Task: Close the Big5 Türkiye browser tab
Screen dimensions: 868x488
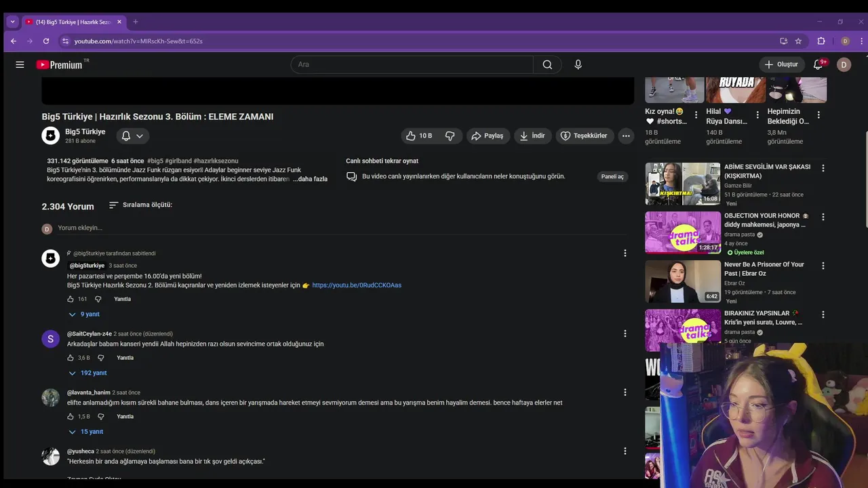Action: coord(119,22)
